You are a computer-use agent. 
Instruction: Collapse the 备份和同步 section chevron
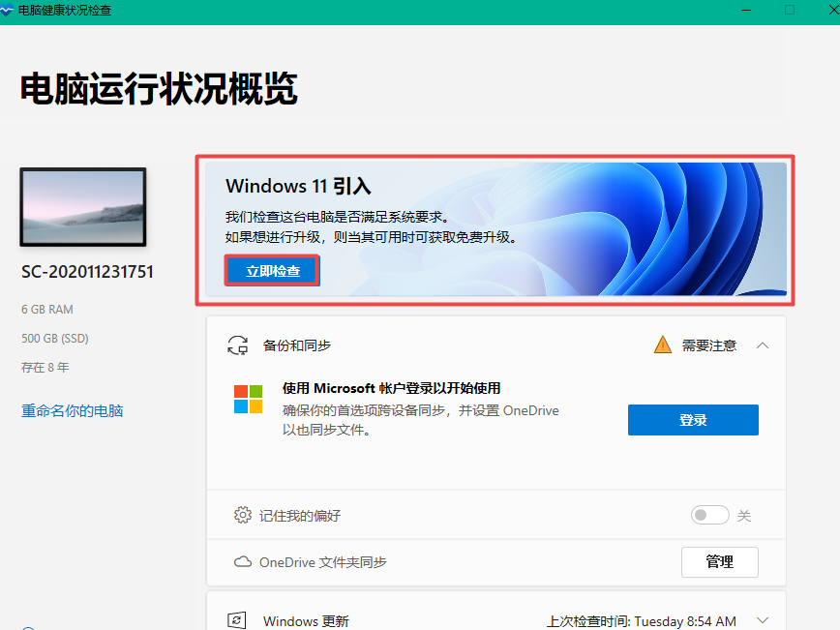[x=763, y=345]
